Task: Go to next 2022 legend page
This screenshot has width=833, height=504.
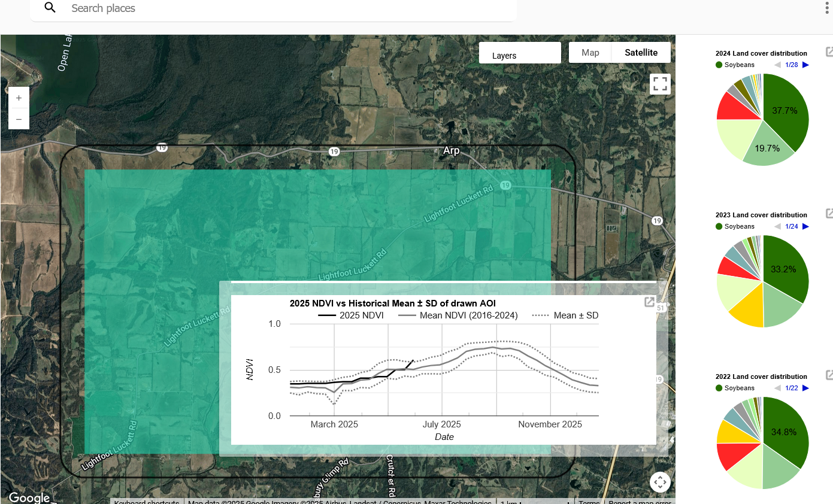Action: point(806,388)
